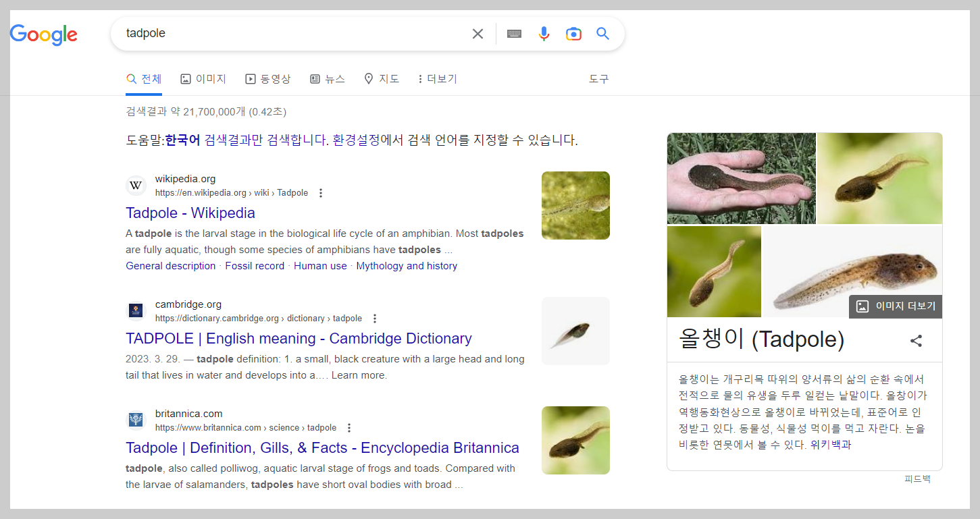Go to Human use sitelink

[320, 266]
